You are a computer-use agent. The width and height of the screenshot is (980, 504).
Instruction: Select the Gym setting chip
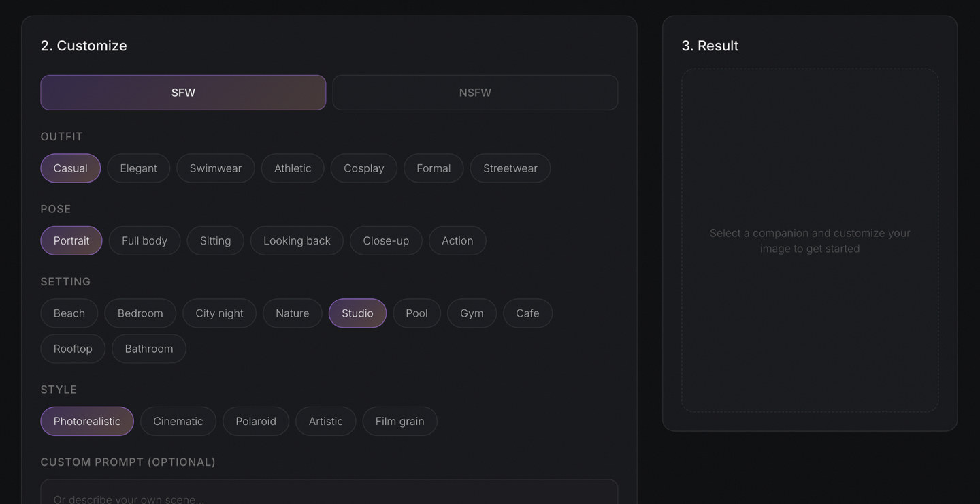point(472,313)
